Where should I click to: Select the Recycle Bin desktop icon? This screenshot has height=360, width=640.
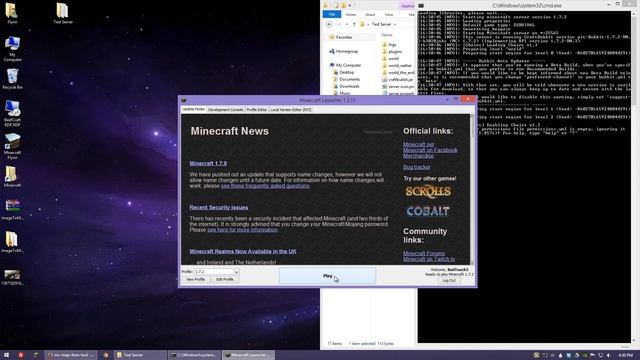pos(12,79)
